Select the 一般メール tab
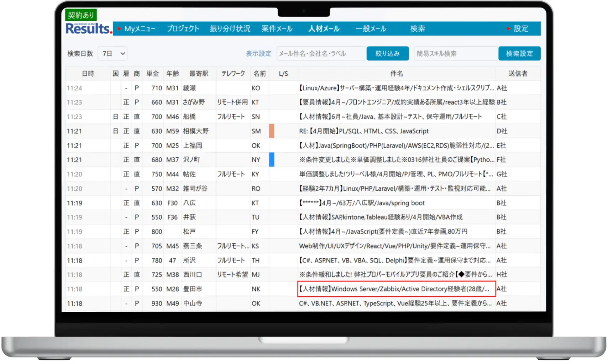 tap(370, 29)
